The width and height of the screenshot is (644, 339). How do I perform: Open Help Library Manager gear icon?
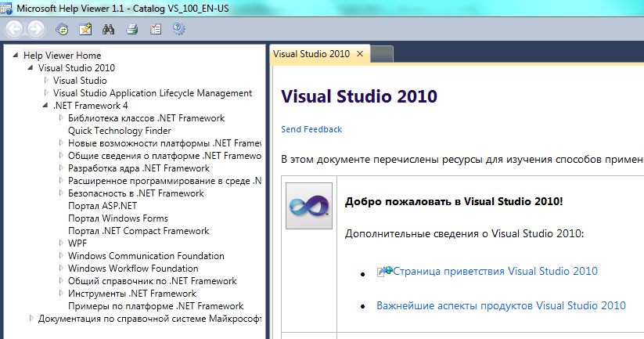[x=178, y=30]
